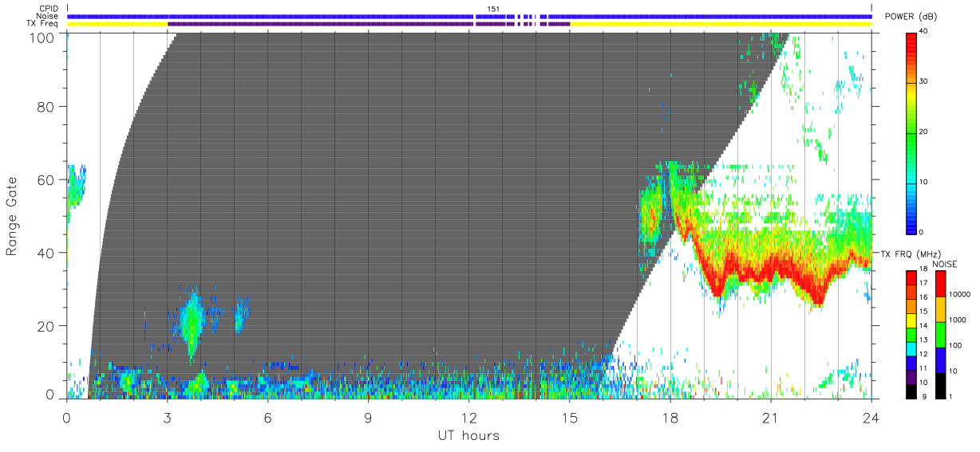Viewport: 980px width, 452px height.
Task: Select the CPID value '151'
Action: click(493, 8)
